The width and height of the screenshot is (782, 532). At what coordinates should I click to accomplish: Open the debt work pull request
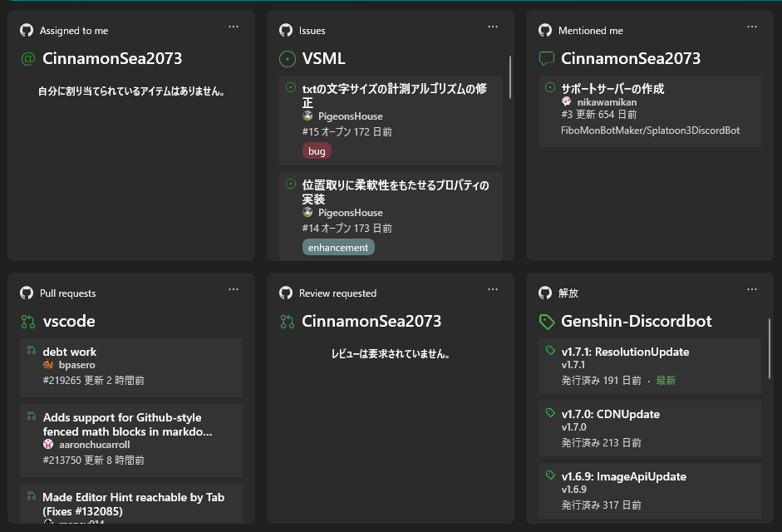pyautogui.click(x=131, y=367)
